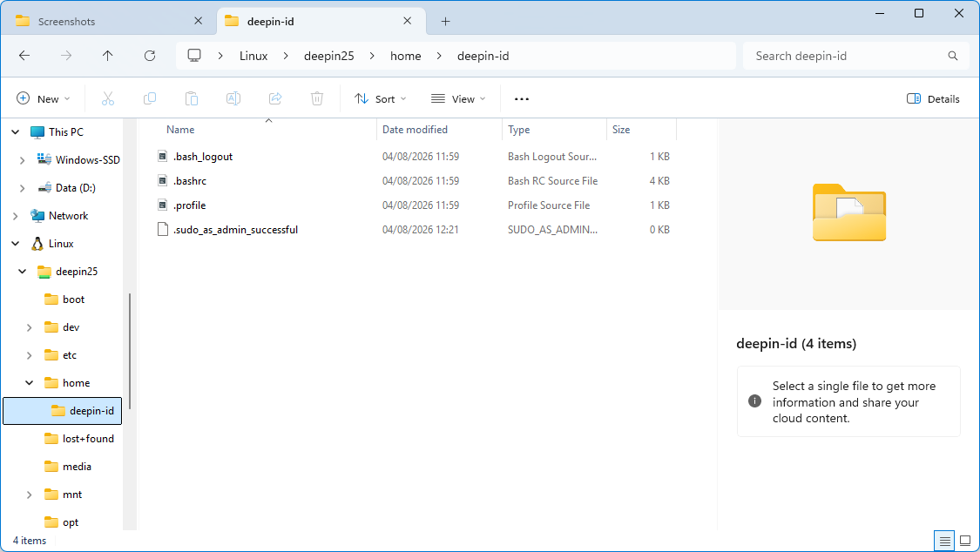
Task: Open the New dropdown menu
Action: [x=44, y=98]
